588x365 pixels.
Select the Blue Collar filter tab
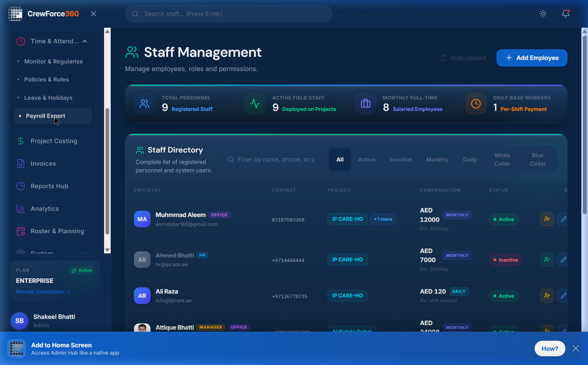click(538, 160)
